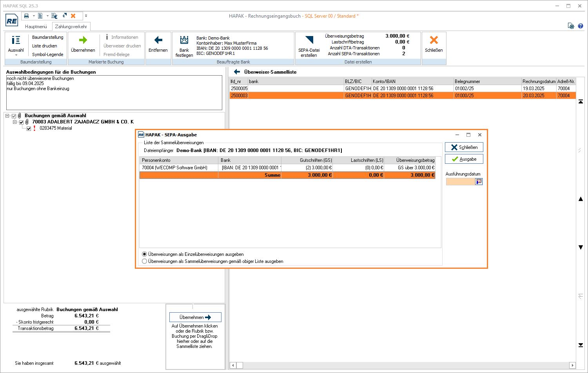Click the orange Schließen X in ribbon
Viewport: 588px width, 373px height.
[x=434, y=40]
